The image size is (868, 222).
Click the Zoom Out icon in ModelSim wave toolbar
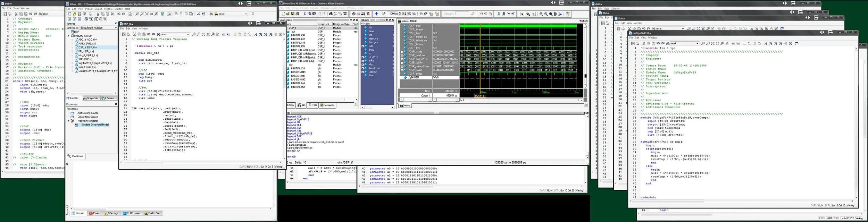(546, 14)
